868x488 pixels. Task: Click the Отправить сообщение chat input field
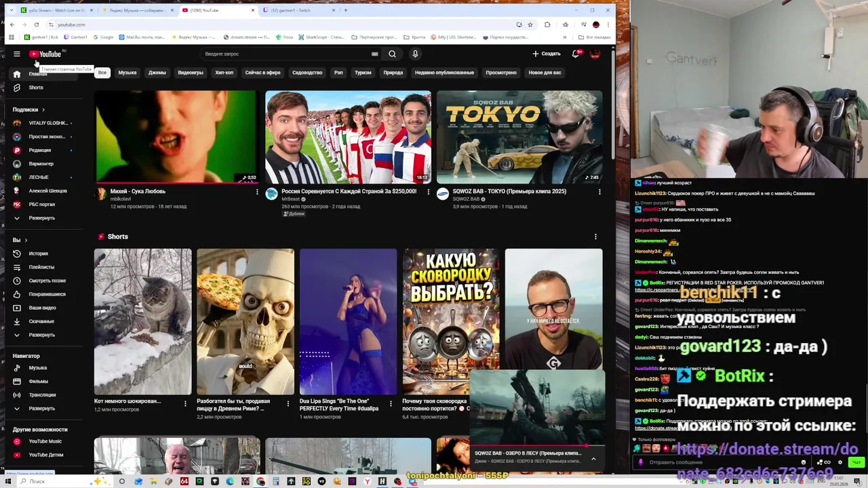tap(719, 462)
